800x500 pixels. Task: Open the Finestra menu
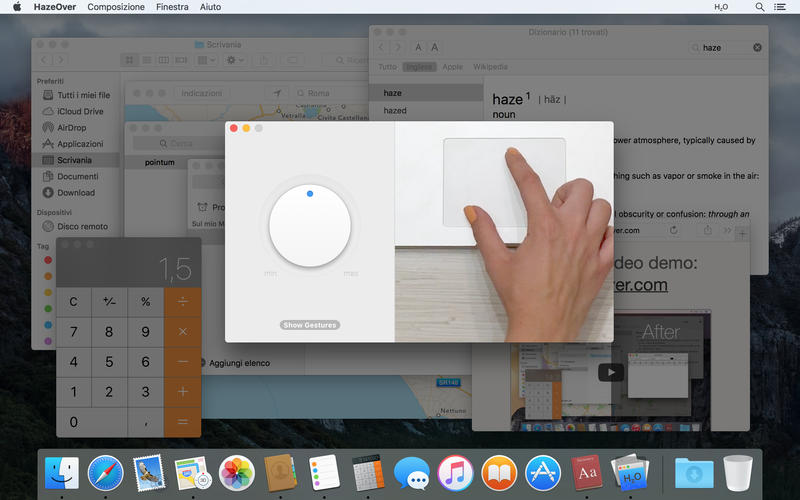pos(172,7)
